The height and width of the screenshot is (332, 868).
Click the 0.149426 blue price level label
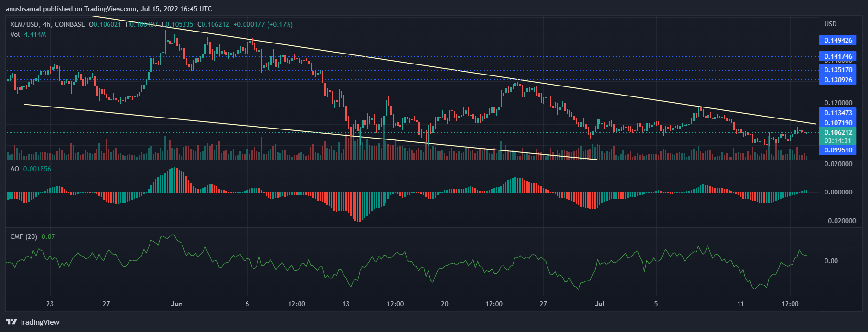(838, 41)
